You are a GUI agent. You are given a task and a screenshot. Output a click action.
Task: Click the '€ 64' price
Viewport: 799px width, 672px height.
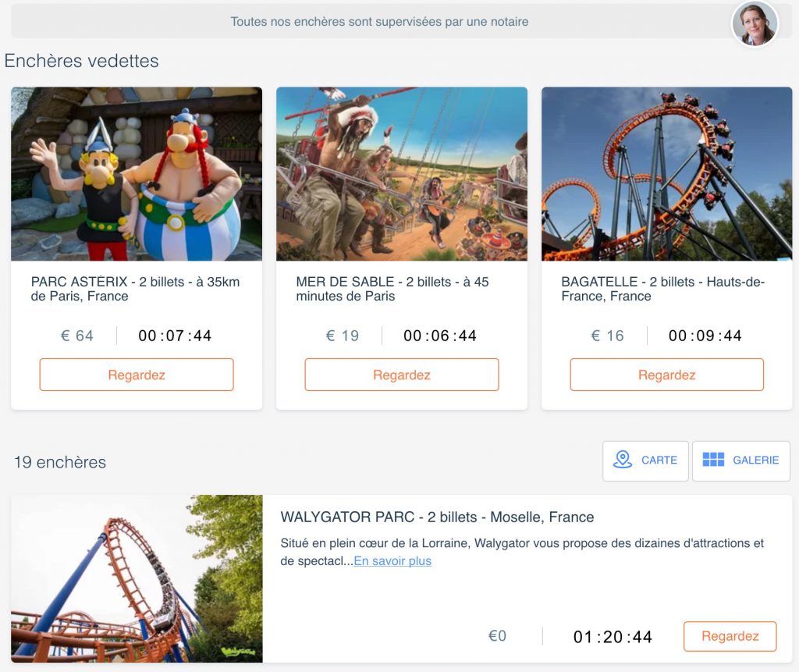[77, 336]
